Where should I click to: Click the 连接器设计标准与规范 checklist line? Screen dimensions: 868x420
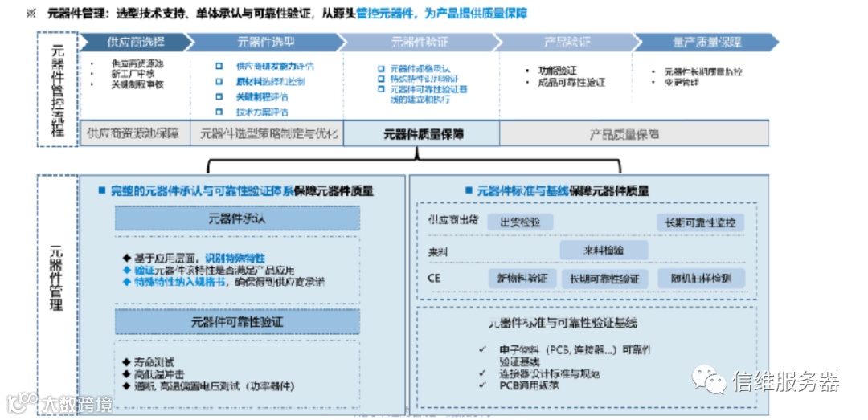[x=550, y=374]
